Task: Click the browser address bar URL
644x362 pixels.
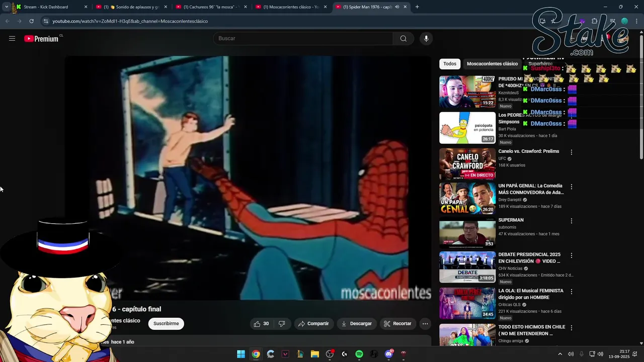Action: click(x=130, y=21)
